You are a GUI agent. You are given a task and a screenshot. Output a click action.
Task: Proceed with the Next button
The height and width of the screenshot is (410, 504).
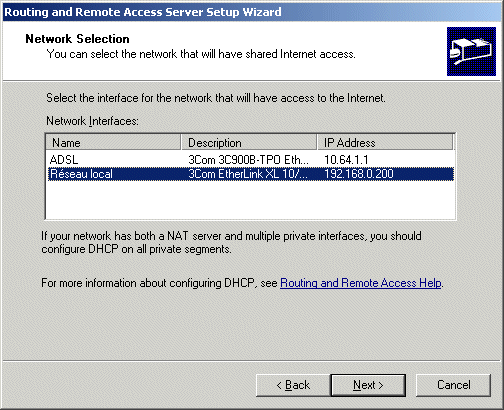pyautogui.click(x=368, y=385)
